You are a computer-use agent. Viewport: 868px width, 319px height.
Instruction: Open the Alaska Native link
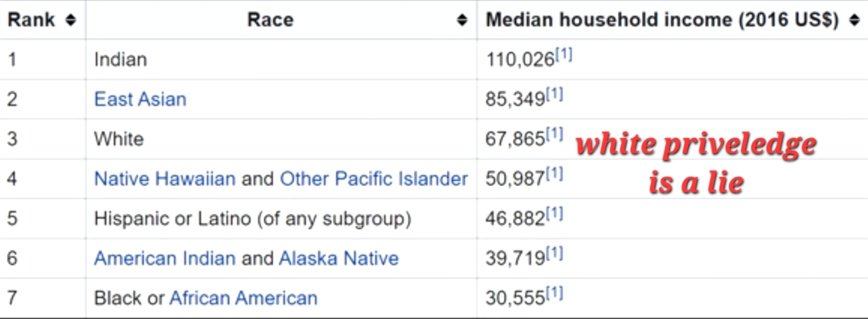[x=339, y=258]
